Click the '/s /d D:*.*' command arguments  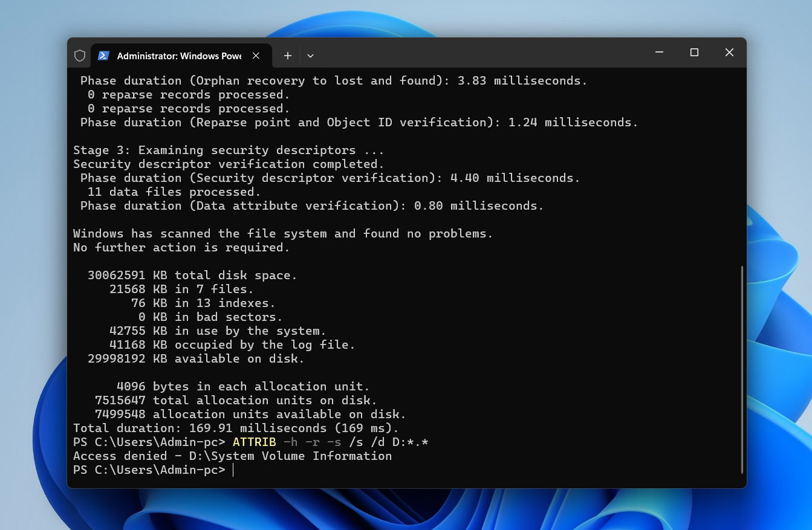[x=388, y=442]
